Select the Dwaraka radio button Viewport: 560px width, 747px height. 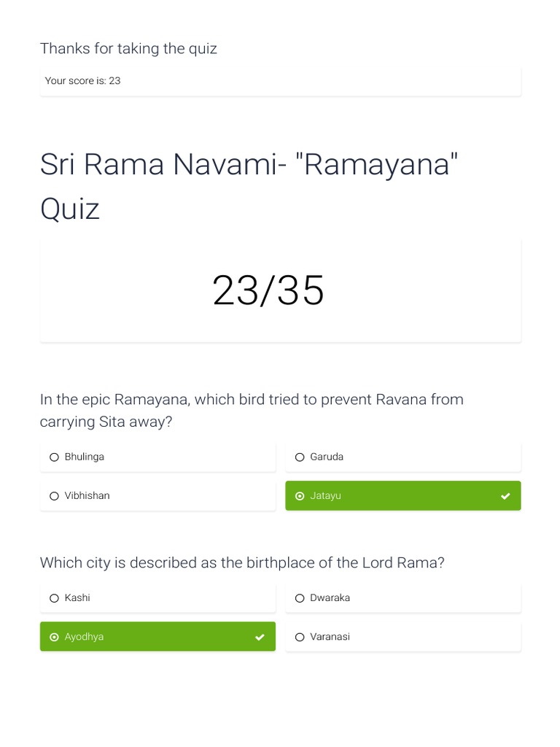[x=300, y=598]
